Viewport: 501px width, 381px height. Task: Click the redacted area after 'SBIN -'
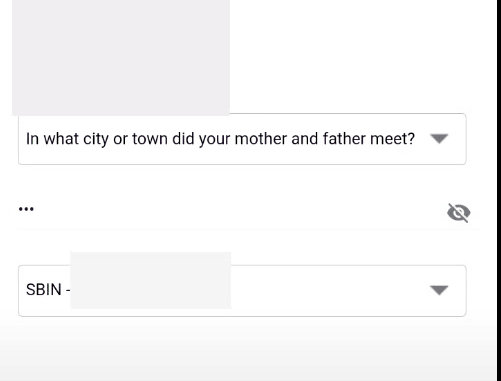pos(151,280)
